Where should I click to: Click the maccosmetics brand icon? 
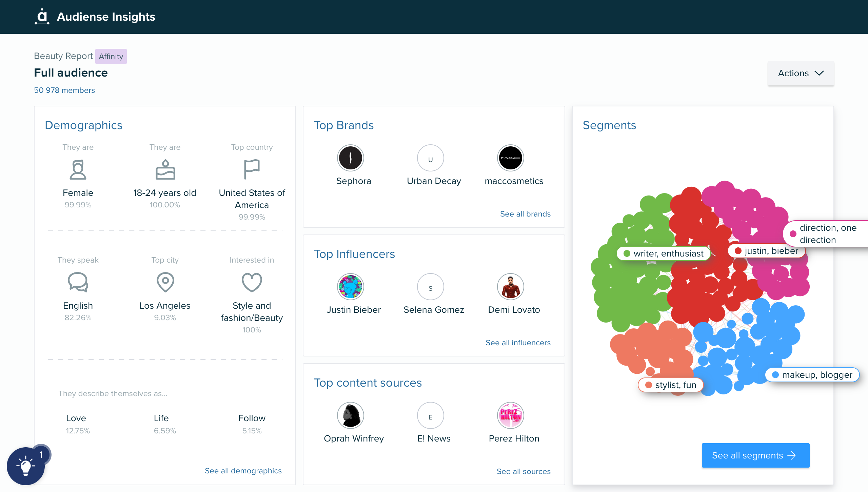coord(512,159)
